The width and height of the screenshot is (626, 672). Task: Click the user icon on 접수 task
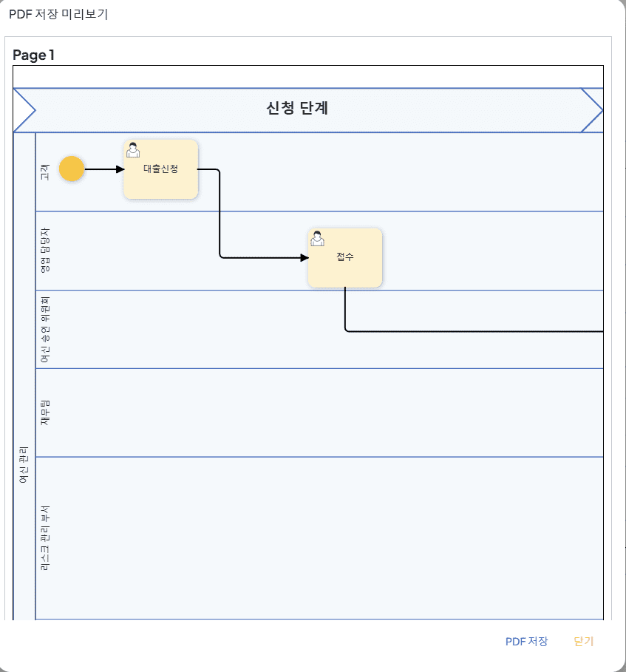pos(317,239)
